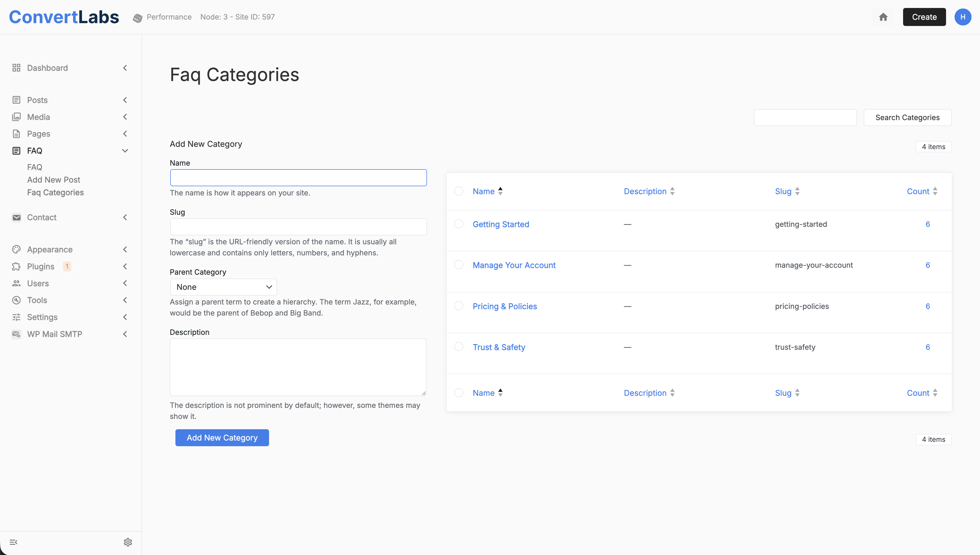Click the Add New Category button
Viewport: 980px width, 555px height.
pos(222,438)
